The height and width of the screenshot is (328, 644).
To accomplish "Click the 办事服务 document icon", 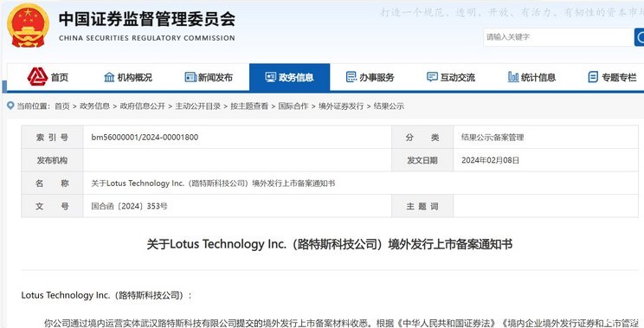I will (x=351, y=77).
